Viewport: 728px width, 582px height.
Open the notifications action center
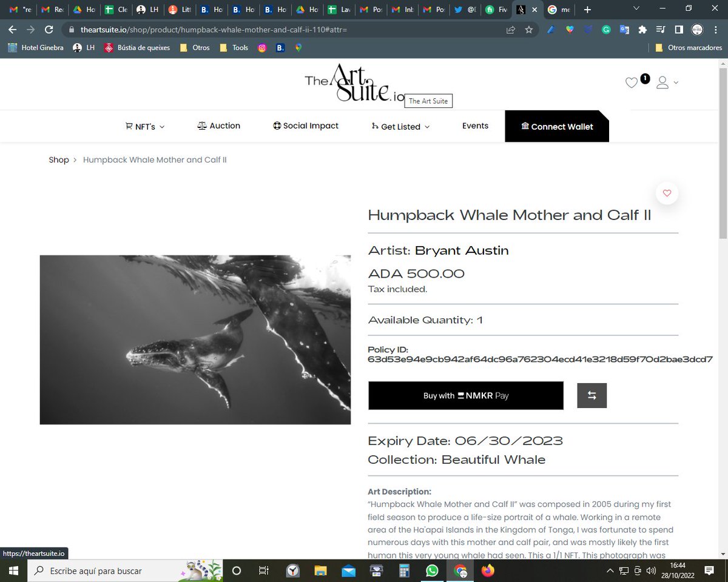709,570
